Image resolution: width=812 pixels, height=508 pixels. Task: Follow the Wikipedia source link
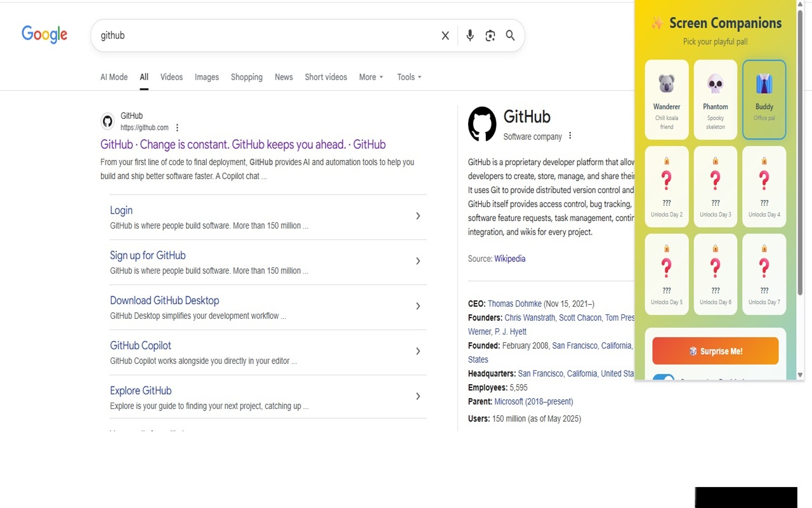pos(510,258)
